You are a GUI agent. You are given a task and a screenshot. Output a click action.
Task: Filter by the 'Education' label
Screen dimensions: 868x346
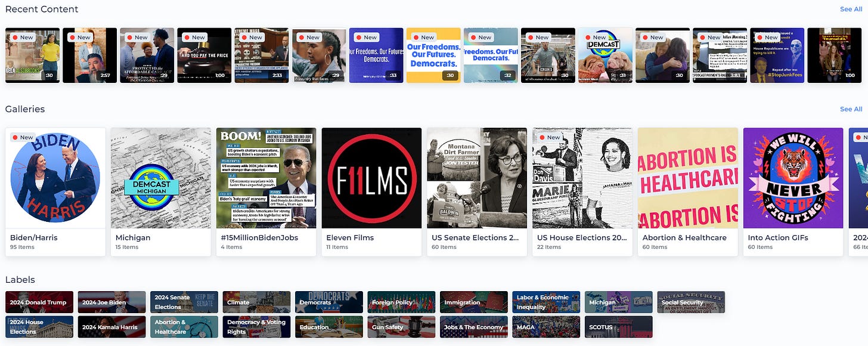(x=329, y=327)
